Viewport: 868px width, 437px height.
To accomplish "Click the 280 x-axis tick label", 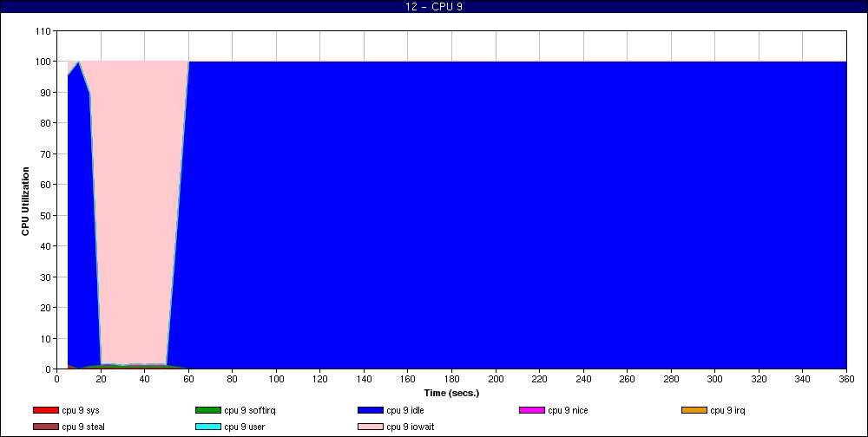I will coord(671,380).
